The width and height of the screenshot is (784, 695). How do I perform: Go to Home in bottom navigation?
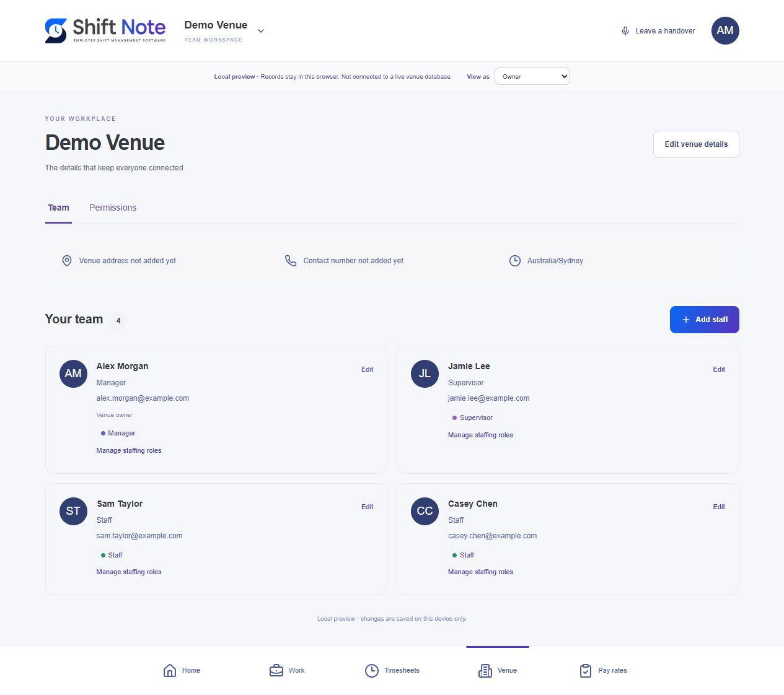182,670
